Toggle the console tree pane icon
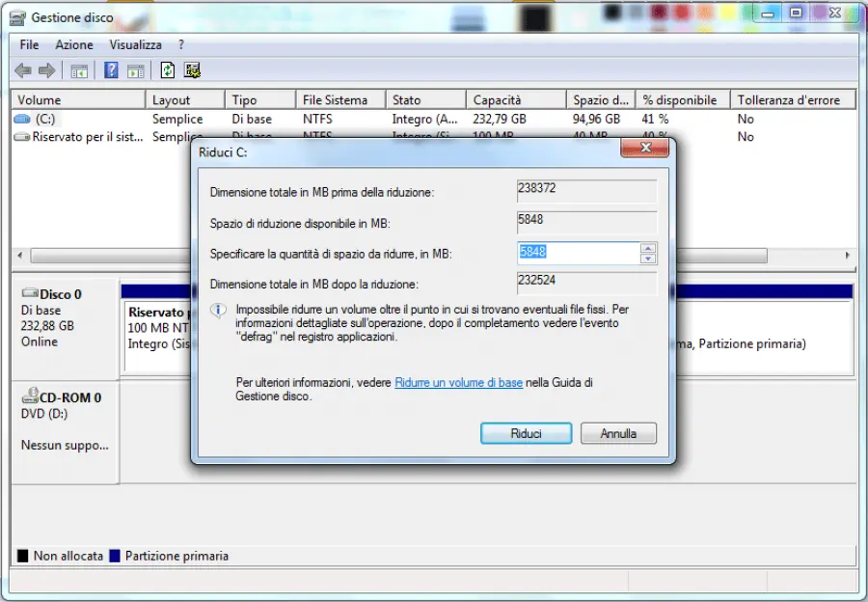 (x=79, y=69)
